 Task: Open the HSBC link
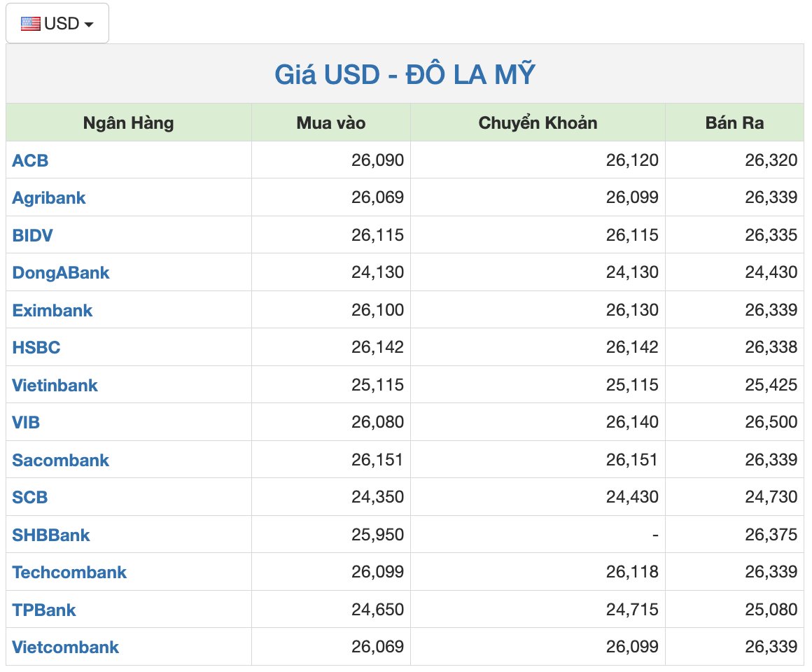click(36, 347)
